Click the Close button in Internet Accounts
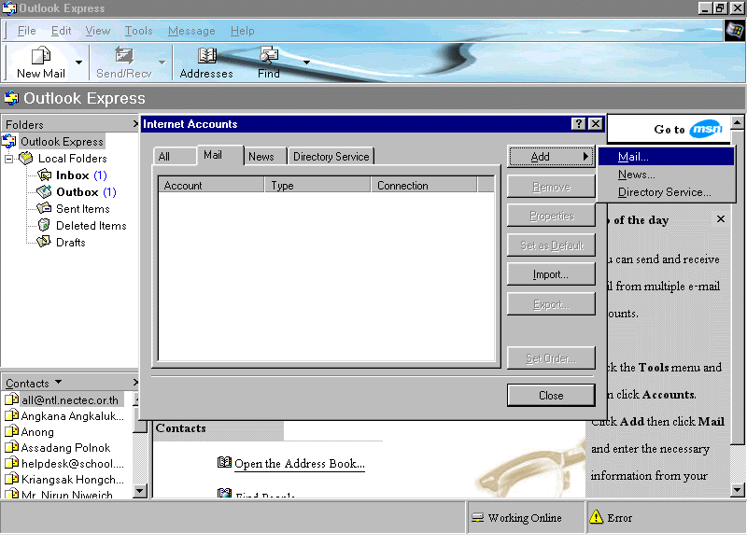This screenshot has width=747, height=560. 551,396
